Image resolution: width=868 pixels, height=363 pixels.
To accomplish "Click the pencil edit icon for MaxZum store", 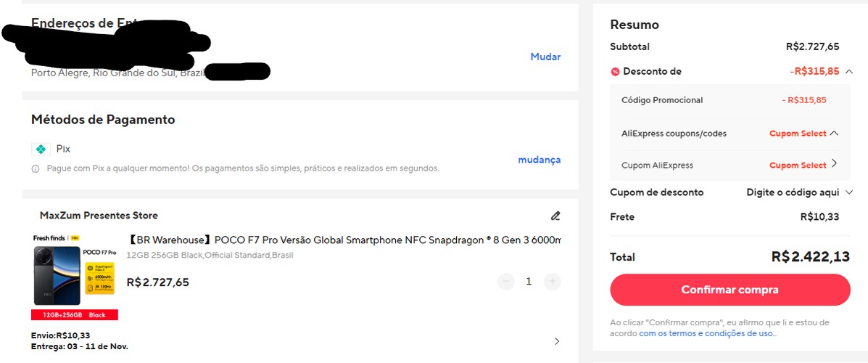I will point(555,216).
